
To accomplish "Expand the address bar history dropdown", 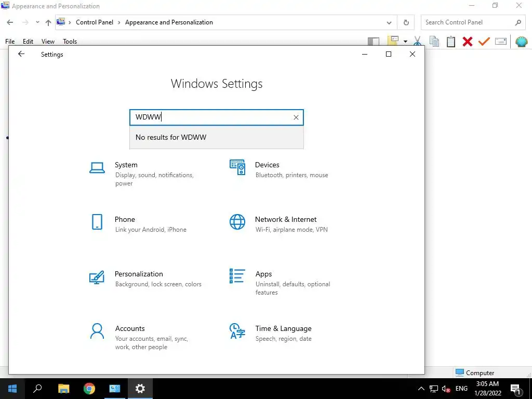I will [x=389, y=22].
